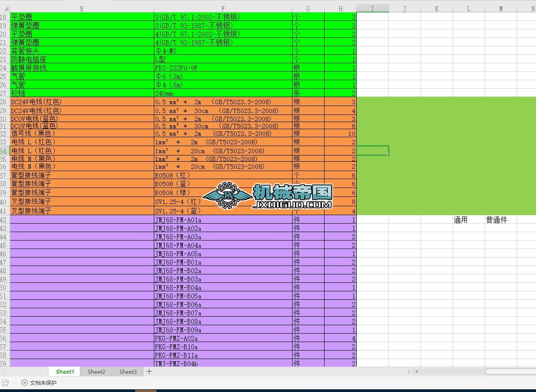Click the 弯管接头 cell
Screen dimensions: 536x392
click(82, 51)
